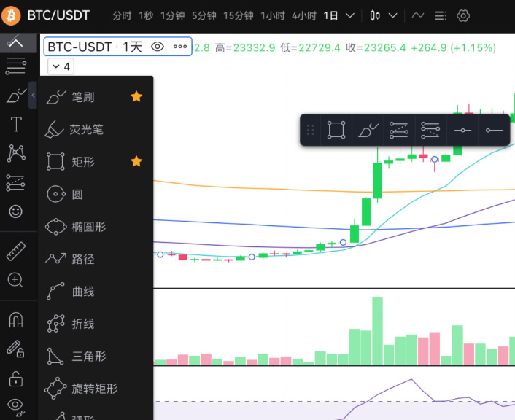Choose 三角形 triangle from the menu
The width and height of the screenshot is (515, 420).
(96, 356)
